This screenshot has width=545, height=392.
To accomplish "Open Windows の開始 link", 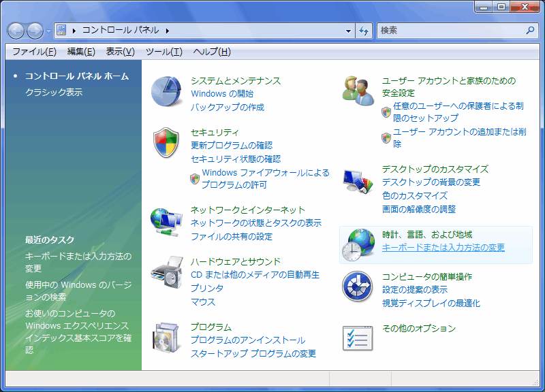I will 222,93.
